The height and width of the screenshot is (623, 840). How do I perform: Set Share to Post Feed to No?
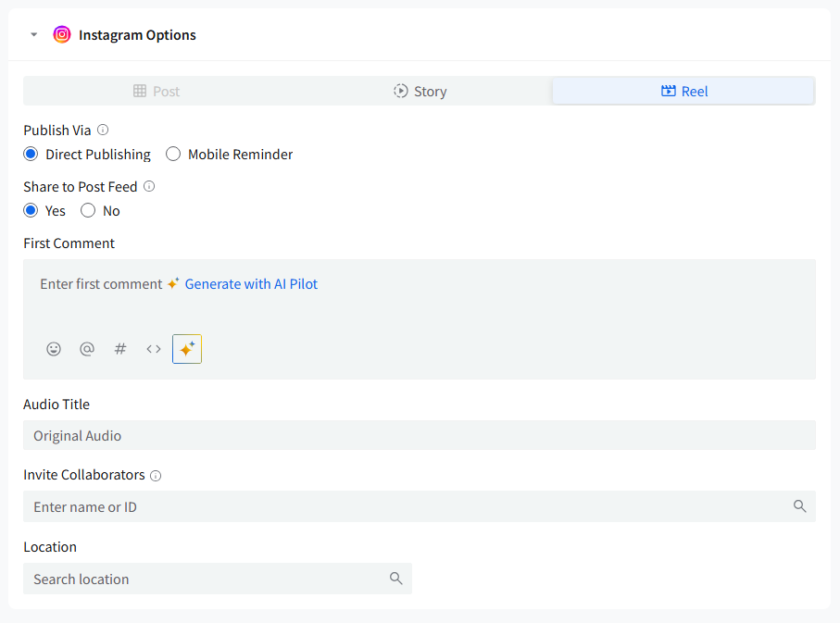tap(89, 210)
